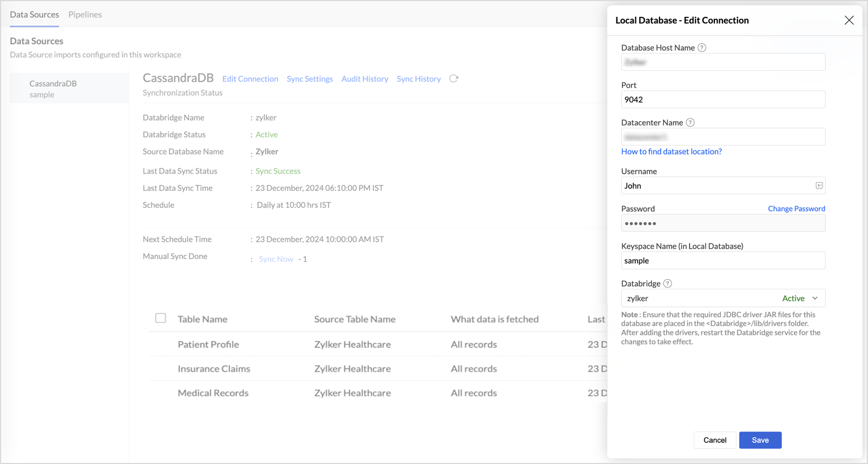This screenshot has width=868, height=464.
Task: Cancel the connection edit
Action: [714, 440]
